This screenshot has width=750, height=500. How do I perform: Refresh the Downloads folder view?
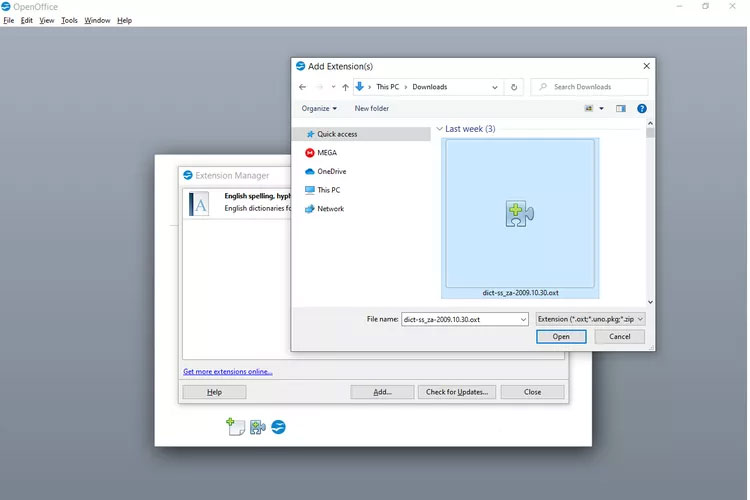(514, 87)
